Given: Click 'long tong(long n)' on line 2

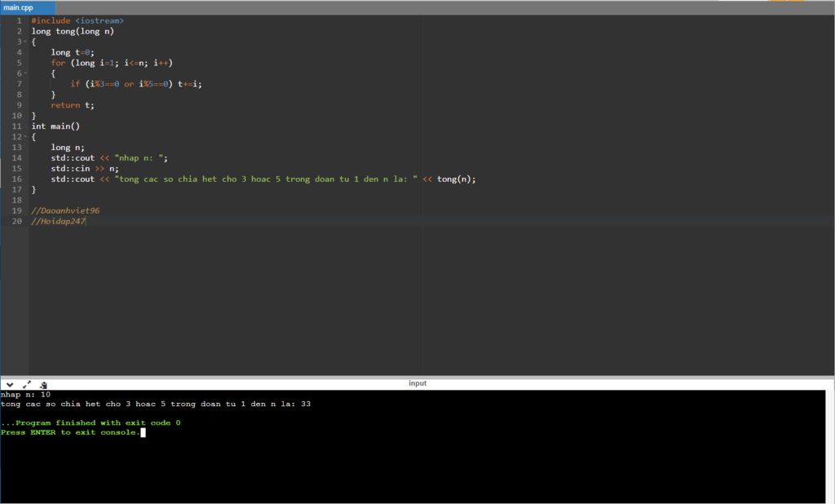Looking at the screenshot, I should click(73, 32).
